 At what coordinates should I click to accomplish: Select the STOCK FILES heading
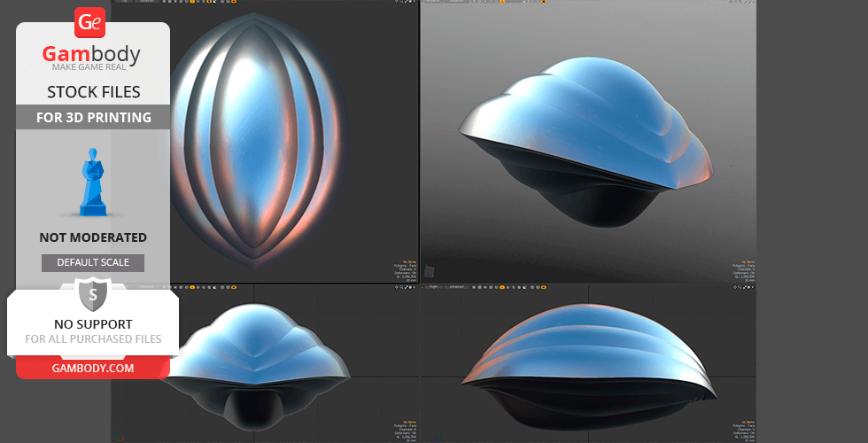[x=93, y=92]
